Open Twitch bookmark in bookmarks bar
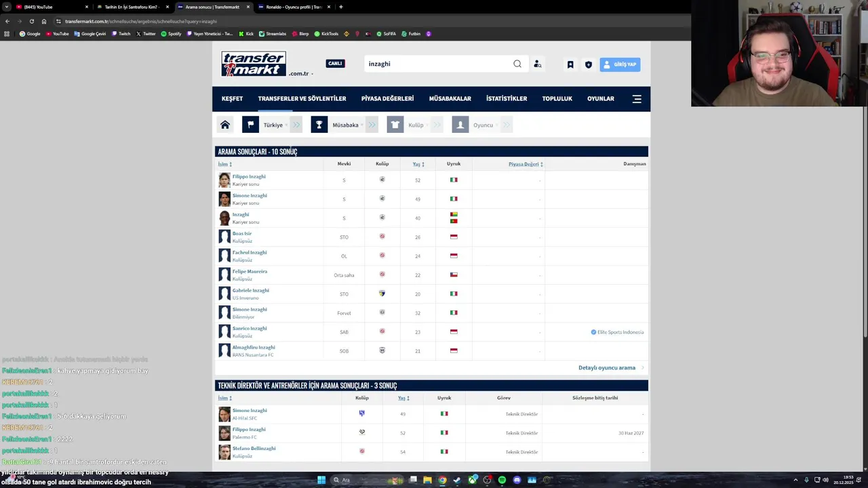The width and height of the screenshot is (868, 488). click(121, 33)
